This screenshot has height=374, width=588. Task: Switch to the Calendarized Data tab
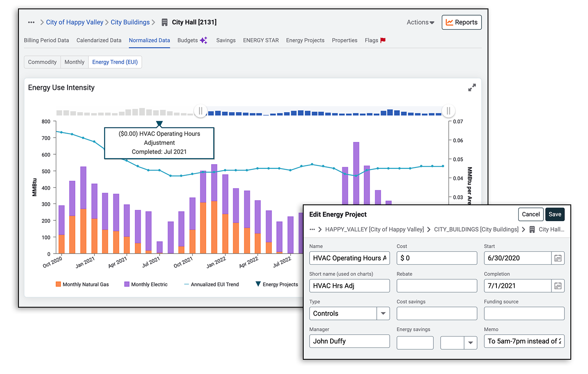pos(99,40)
